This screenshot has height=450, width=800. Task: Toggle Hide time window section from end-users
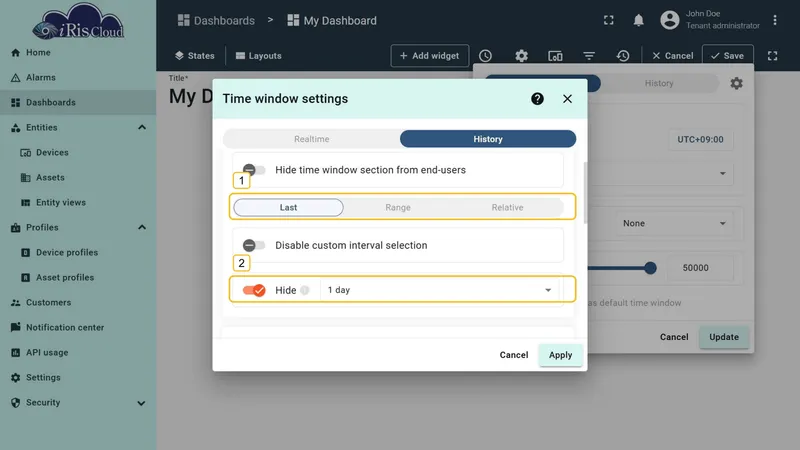(254, 170)
